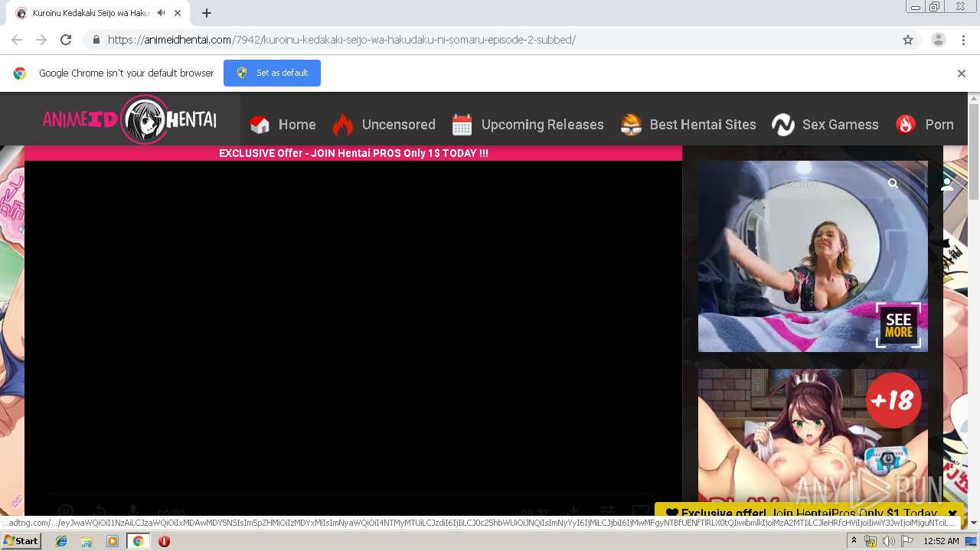Click the site search magnifier icon

point(893,184)
